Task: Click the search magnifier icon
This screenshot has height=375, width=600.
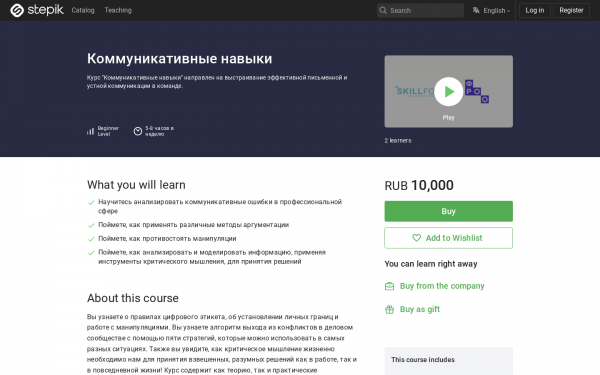Action: (383, 10)
